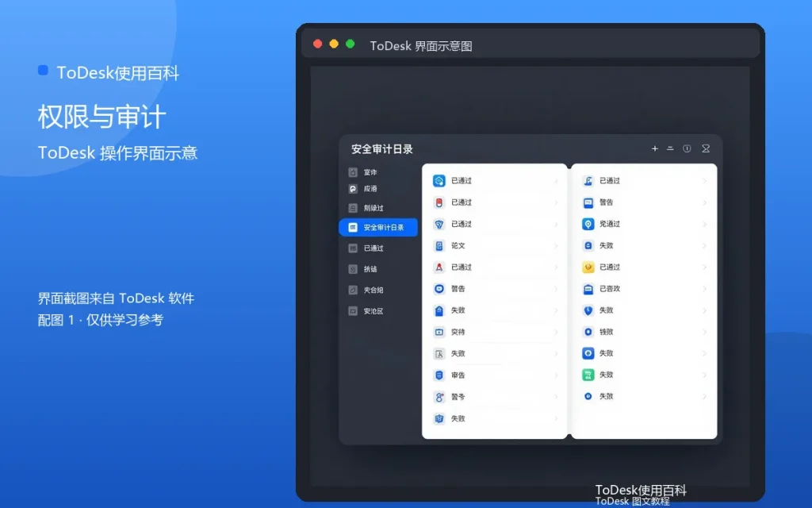Click the yellow icon beside 已通过
The height and width of the screenshot is (508, 812).
tap(588, 267)
